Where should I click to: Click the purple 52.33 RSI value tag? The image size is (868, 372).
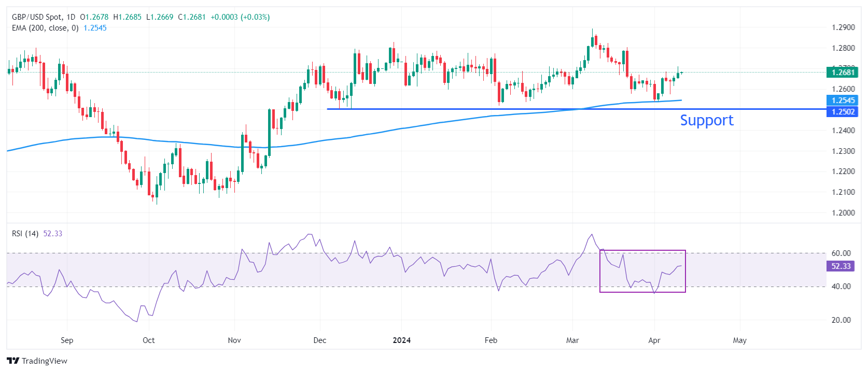[x=841, y=266]
